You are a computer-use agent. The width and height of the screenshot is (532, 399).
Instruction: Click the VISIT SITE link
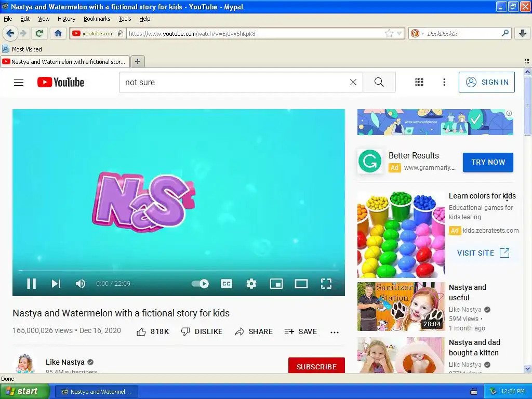[484, 253]
